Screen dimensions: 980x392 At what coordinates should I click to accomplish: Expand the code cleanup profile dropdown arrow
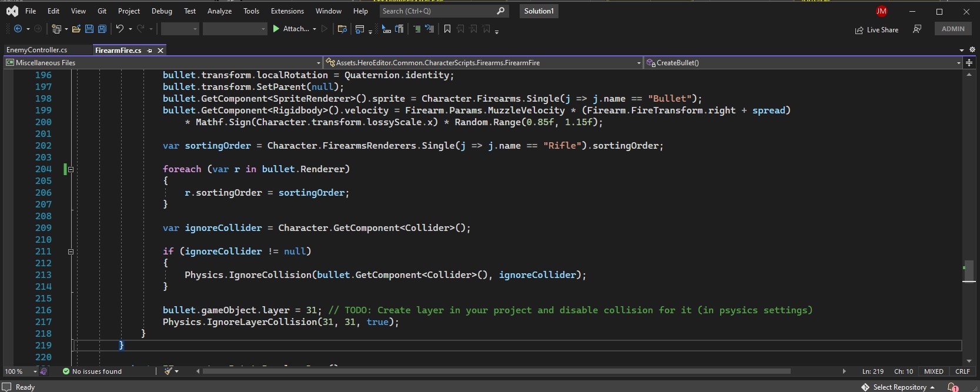176,371
